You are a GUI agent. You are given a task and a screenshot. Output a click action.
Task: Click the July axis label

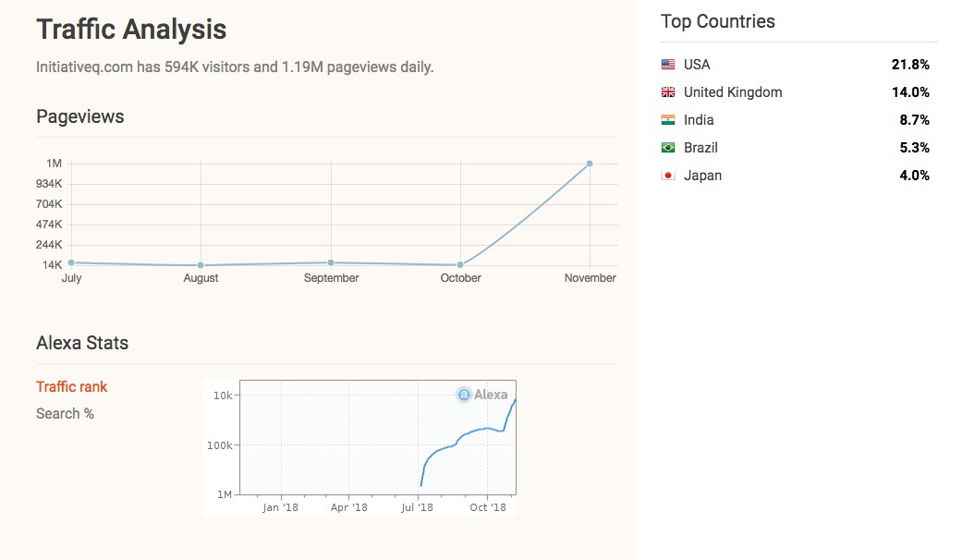[x=71, y=278]
